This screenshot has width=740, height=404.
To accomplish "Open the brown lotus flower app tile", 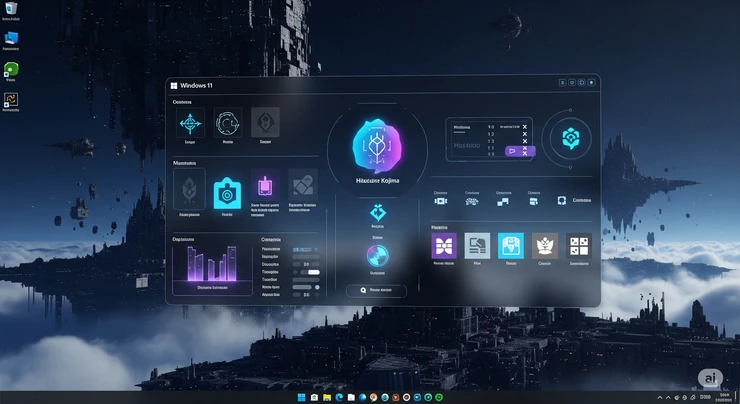I will [x=545, y=245].
